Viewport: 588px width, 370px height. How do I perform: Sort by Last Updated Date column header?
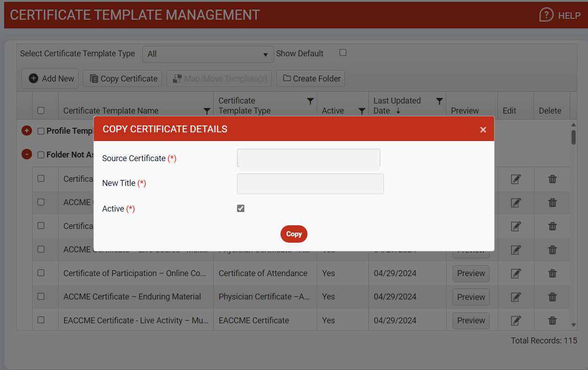[x=397, y=106]
